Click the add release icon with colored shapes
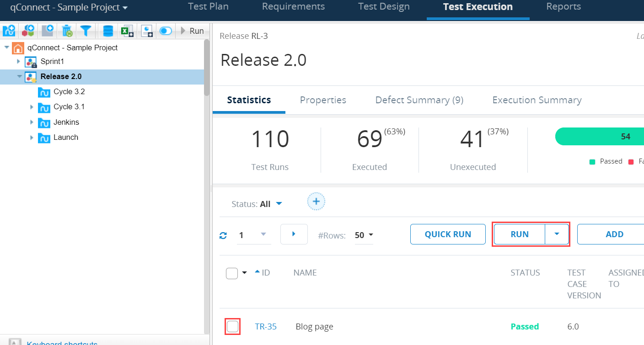The image size is (644, 345). point(28,31)
